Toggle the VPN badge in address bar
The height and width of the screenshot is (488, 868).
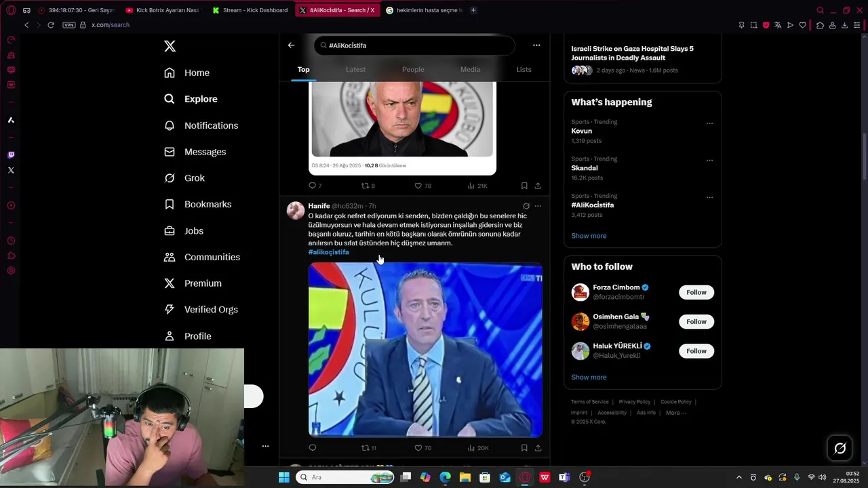(x=68, y=25)
